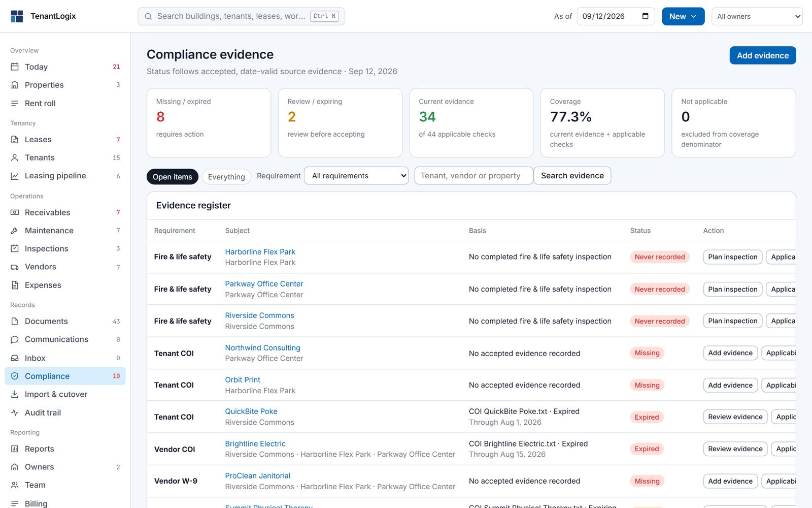812x508 pixels.
Task: Click the Missing / expired summary card
Action: coord(209,123)
